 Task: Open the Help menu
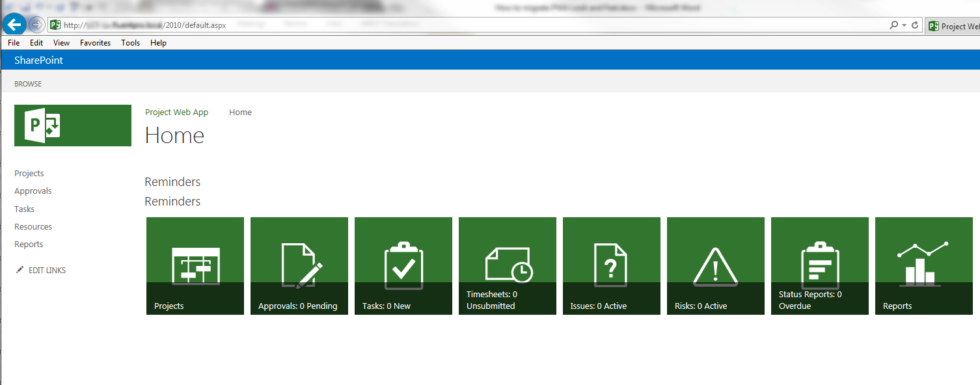(158, 43)
